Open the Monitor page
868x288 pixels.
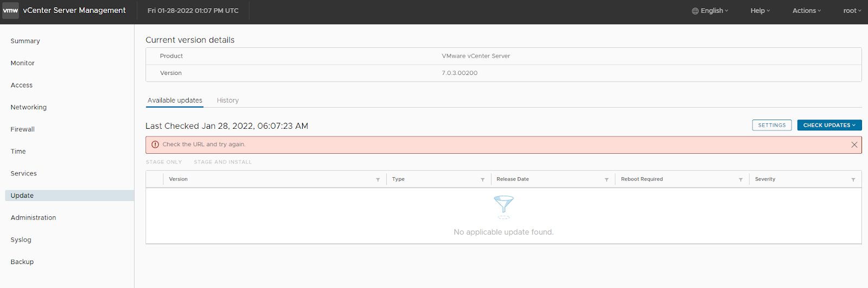coord(22,63)
